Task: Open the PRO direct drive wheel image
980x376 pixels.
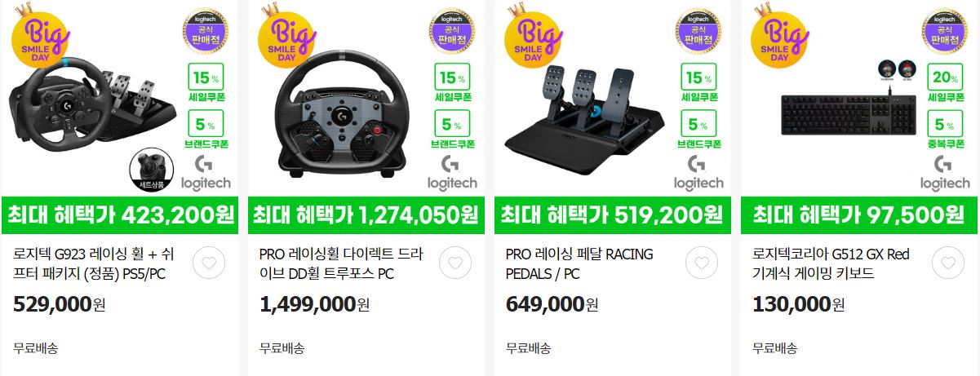Action: (366, 98)
